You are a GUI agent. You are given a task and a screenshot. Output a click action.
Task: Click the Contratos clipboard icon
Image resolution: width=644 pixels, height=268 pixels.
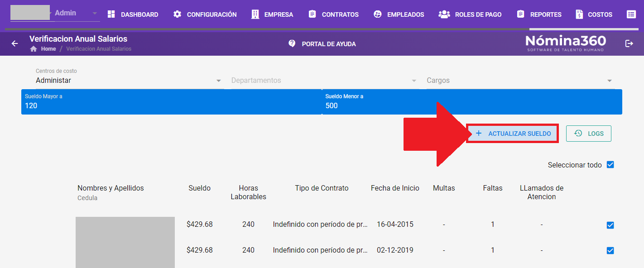click(312, 14)
